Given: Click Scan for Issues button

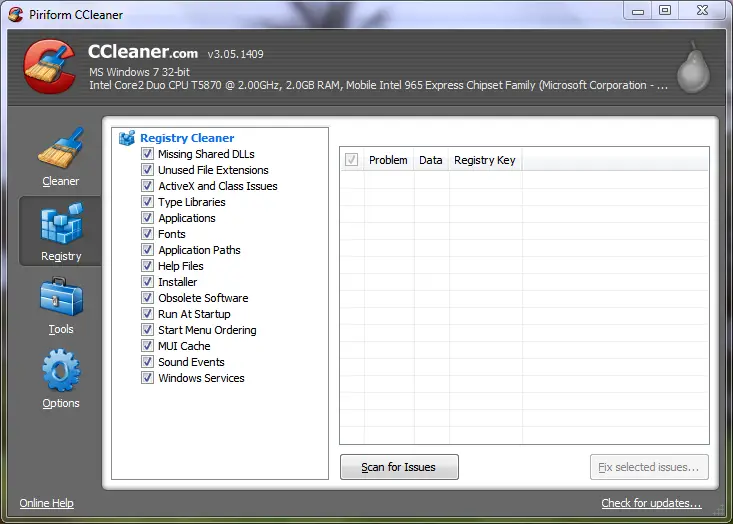Looking at the screenshot, I should click(x=399, y=467).
